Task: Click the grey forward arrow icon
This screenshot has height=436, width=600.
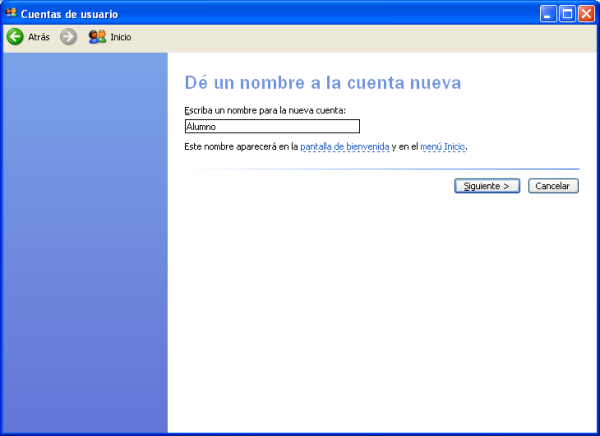Action: click(x=68, y=37)
